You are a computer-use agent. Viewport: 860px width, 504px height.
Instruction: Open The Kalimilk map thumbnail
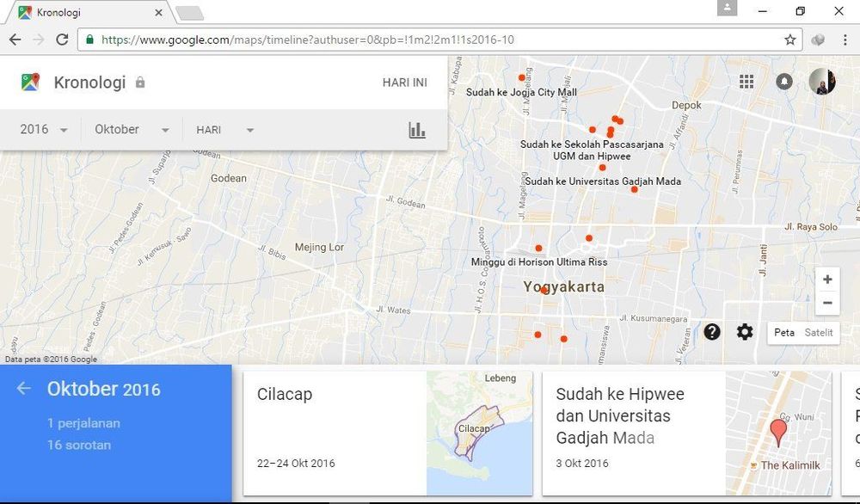(778, 433)
